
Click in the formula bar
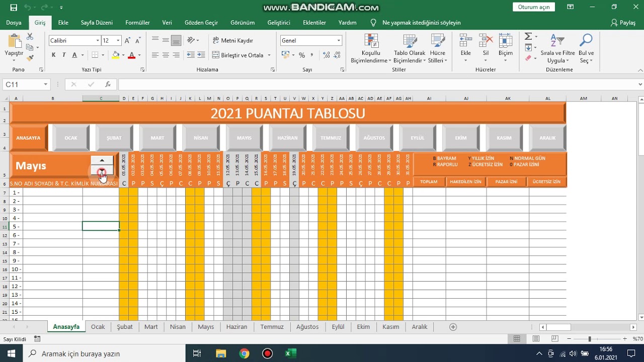(x=377, y=84)
